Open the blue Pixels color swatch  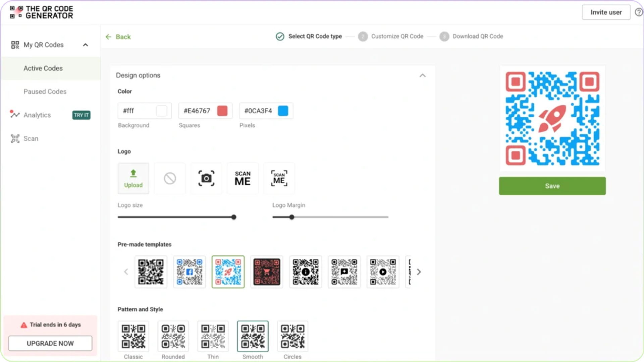283,111
